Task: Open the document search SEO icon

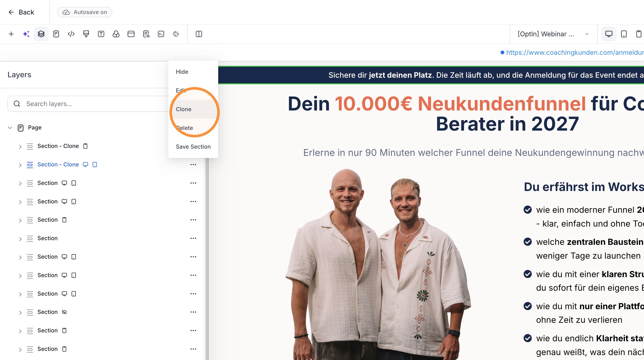Action: click(x=146, y=34)
